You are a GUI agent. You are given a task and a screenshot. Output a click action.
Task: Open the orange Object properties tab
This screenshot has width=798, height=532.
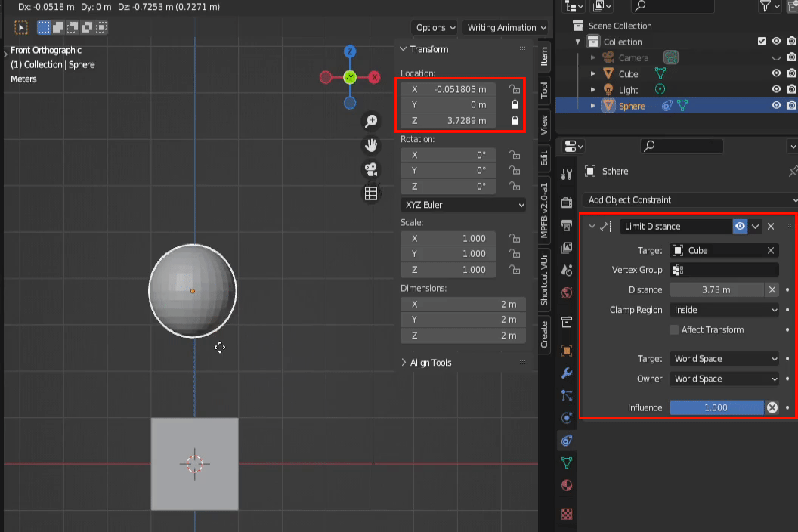(x=566, y=349)
